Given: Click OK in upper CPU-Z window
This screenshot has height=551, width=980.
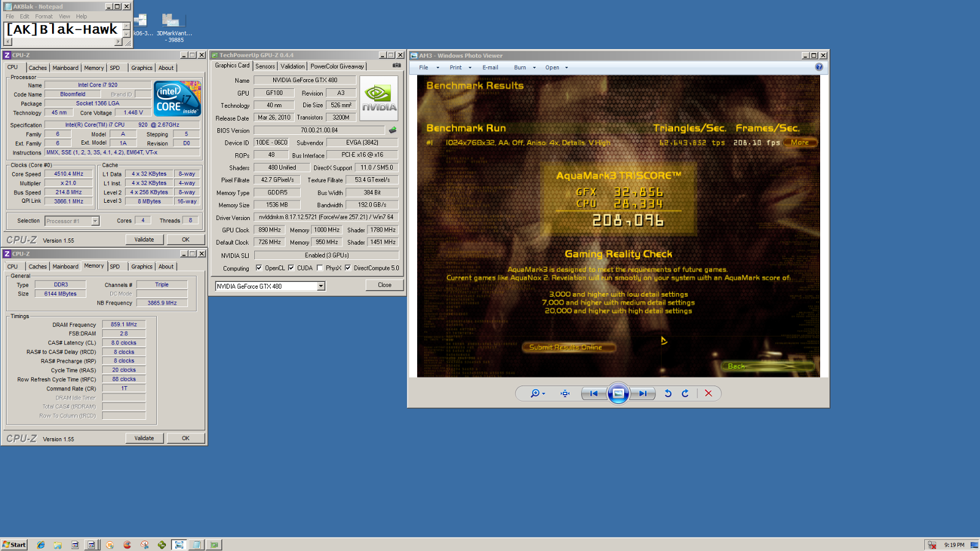Looking at the screenshot, I should pyautogui.click(x=186, y=240).
